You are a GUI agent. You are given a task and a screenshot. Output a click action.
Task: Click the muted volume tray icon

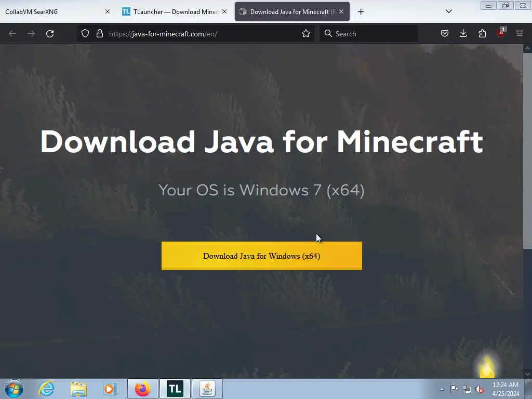(x=480, y=390)
